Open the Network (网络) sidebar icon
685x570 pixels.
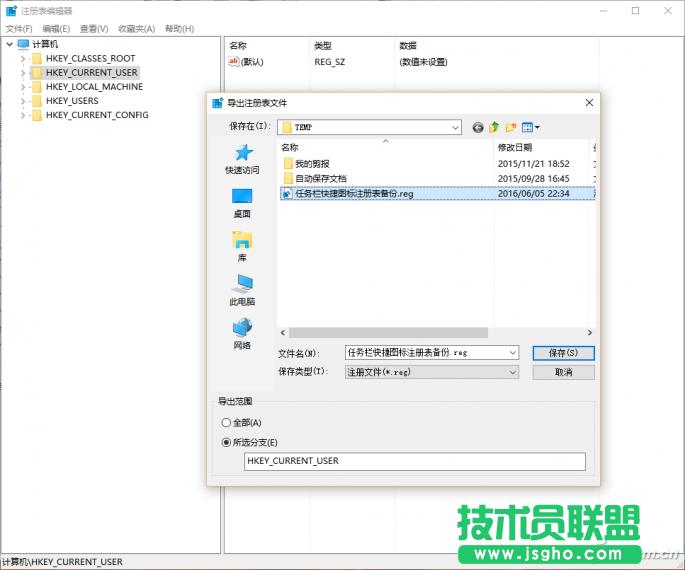click(242, 327)
